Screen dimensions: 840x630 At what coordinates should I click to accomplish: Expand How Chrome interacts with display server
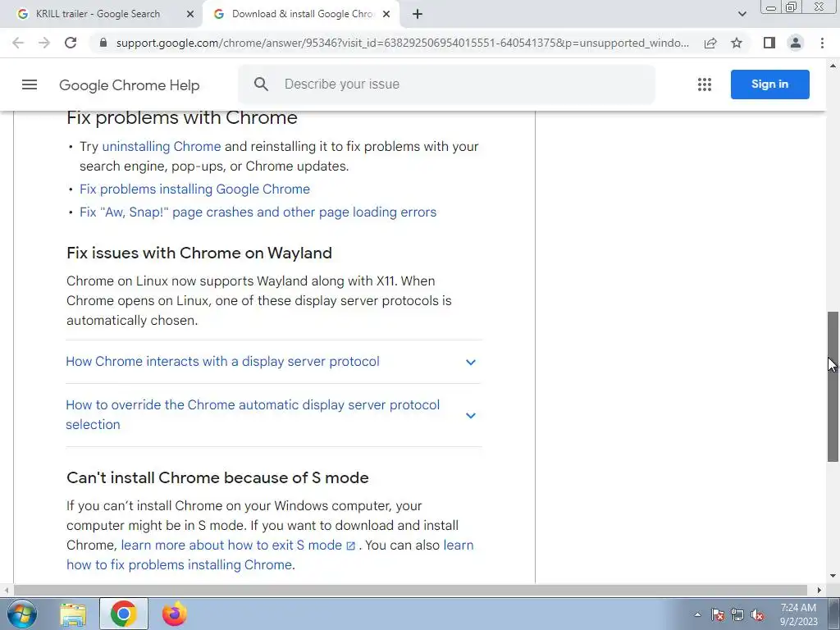coord(273,362)
